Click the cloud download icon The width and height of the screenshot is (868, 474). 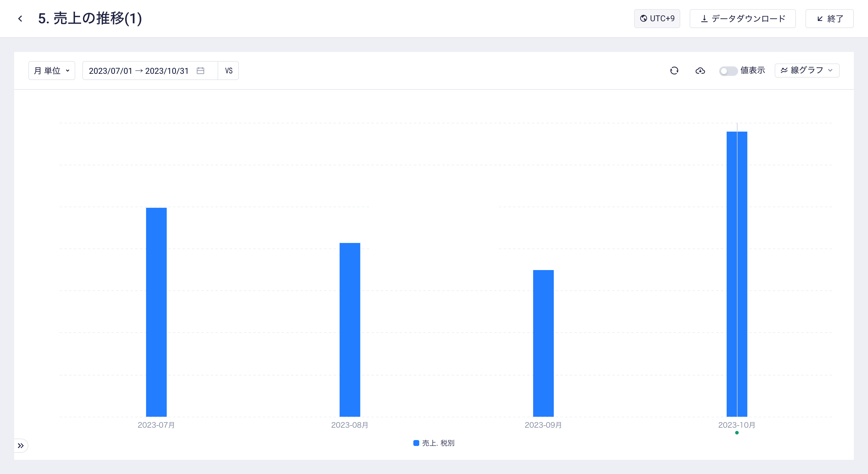coord(700,71)
